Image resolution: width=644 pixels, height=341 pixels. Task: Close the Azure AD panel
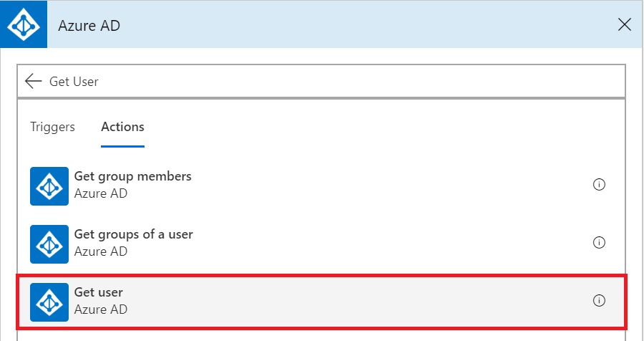(x=624, y=24)
